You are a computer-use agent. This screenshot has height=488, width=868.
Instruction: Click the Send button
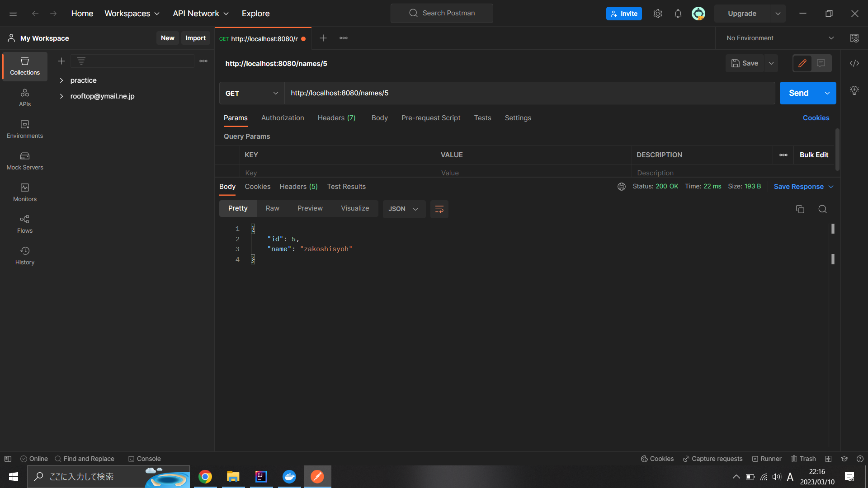[798, 93]
